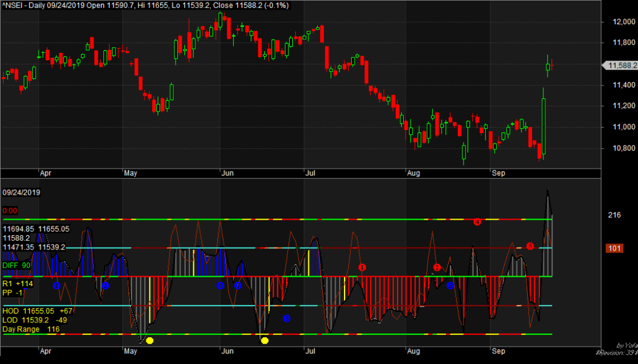Click red marker 1 near the July histogram
638x364 pixels.
[362, 266]
